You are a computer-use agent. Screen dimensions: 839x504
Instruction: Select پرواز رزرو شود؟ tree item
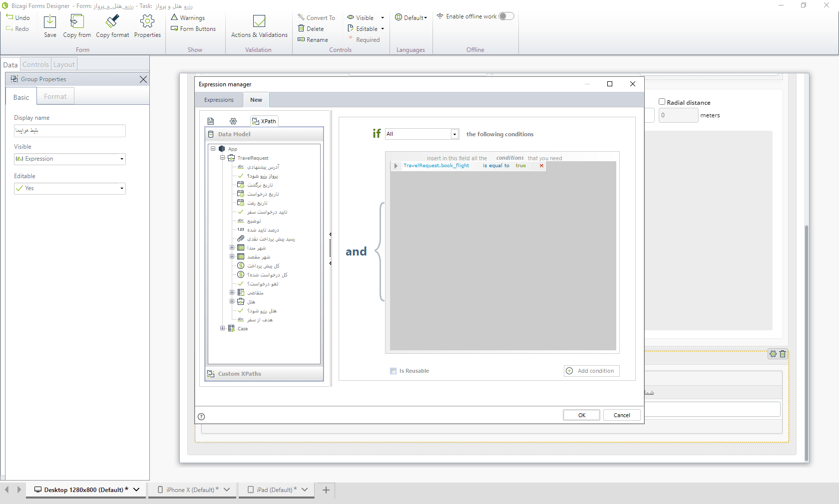[263, 176]
